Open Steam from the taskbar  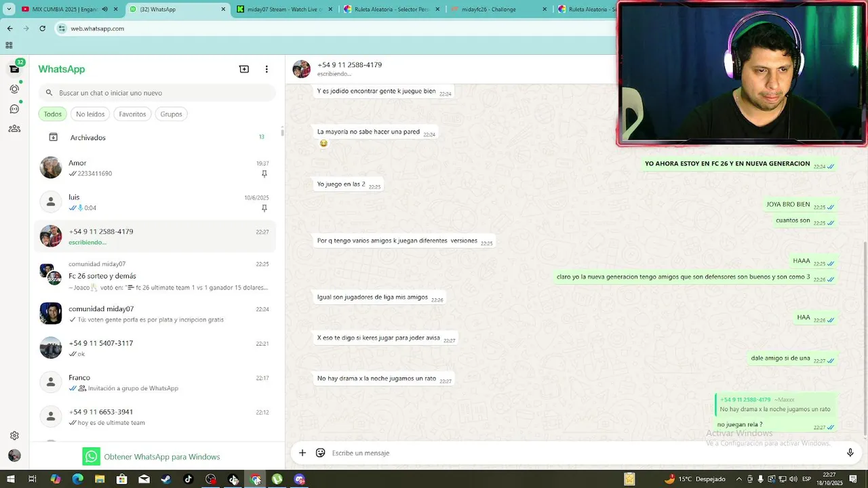coord(165,479)
